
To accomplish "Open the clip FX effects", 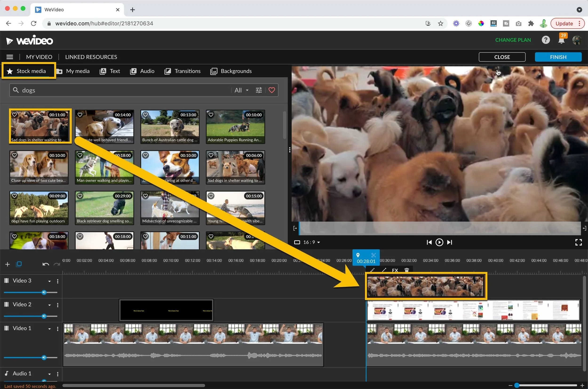I will tap(395, 270).
